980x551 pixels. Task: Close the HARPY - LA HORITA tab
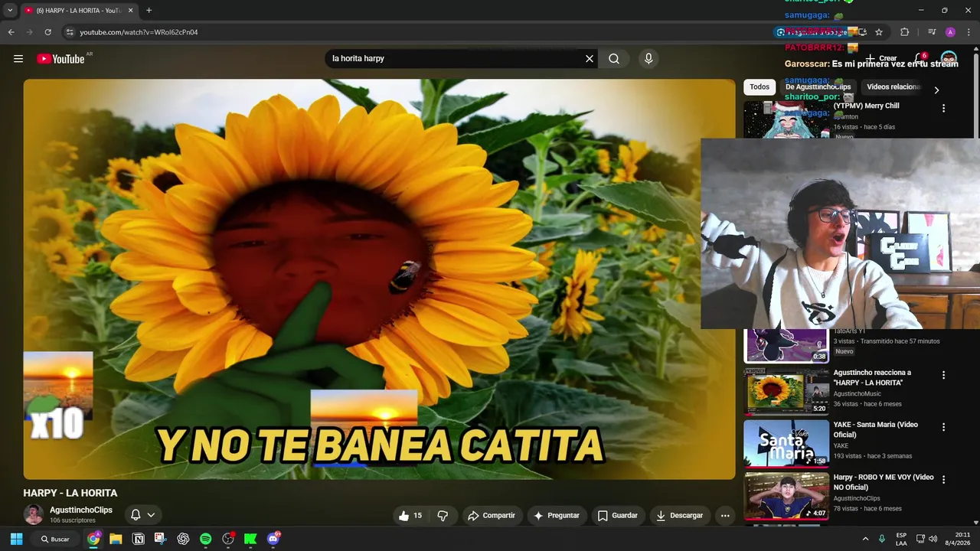(x=130, y=11)
